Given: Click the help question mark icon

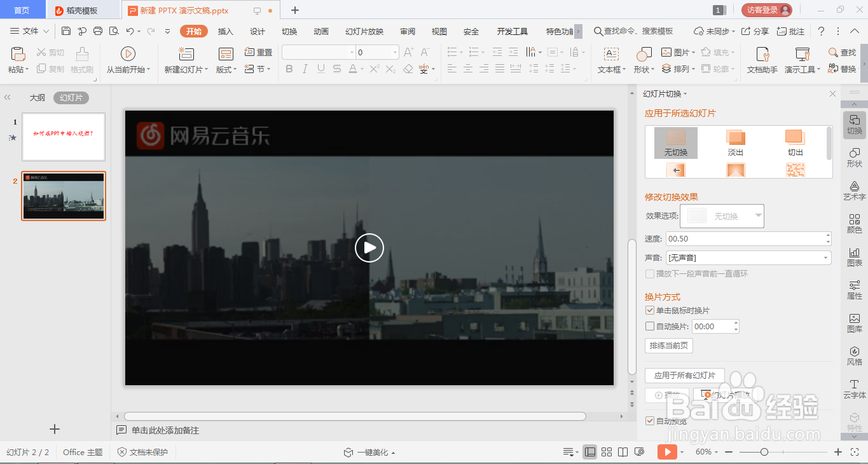Looking at the screenshot, I should point(821,31).
